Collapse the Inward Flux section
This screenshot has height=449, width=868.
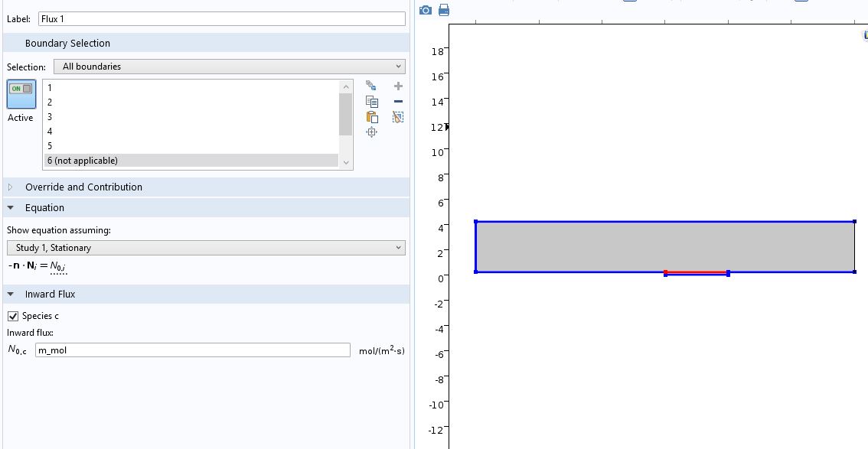click(11, 294)
